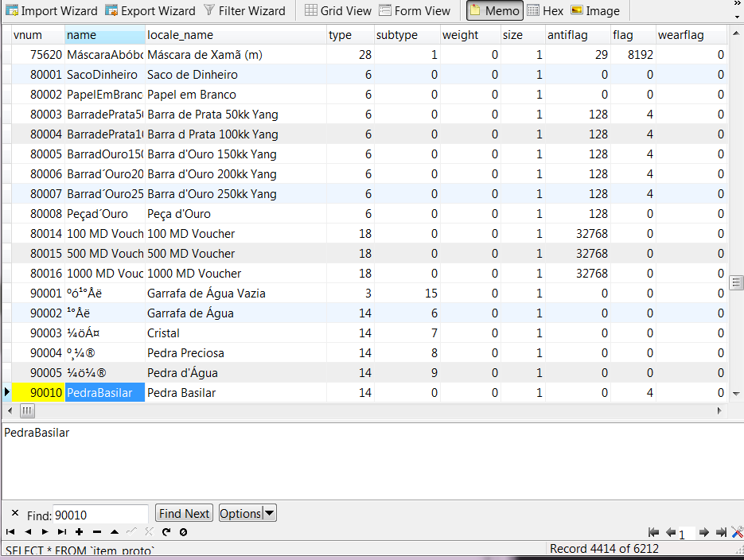Click the locale_name column header
The width and height of the screenshot is (744, 560).
pyautogui.click(x=236, y=35)
